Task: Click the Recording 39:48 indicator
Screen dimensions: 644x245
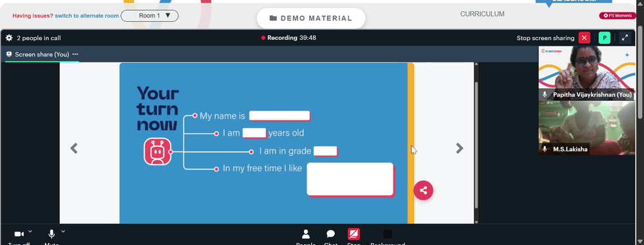Action: [x=289, y=38]
